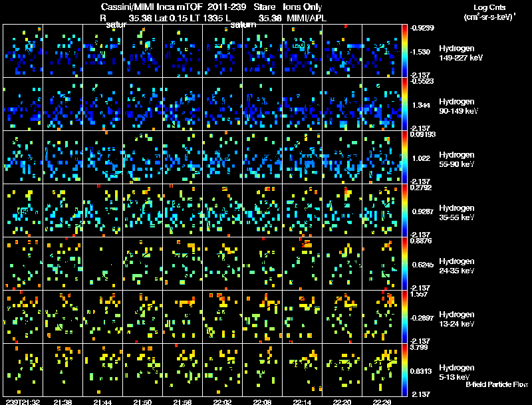Viewport: 532px width, 405px height.
Task: Click the '-0.5523' colorbar value
Action: click(422, 81)
